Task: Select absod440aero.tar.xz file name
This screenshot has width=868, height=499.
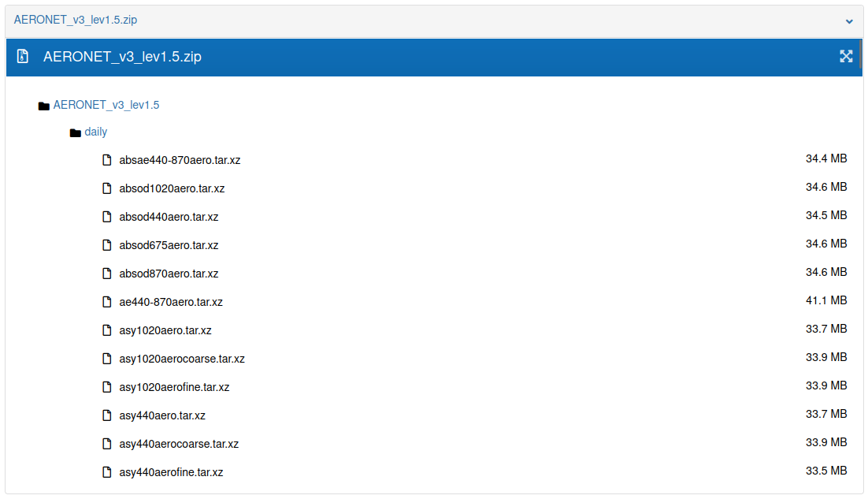Action: [169, 217]
